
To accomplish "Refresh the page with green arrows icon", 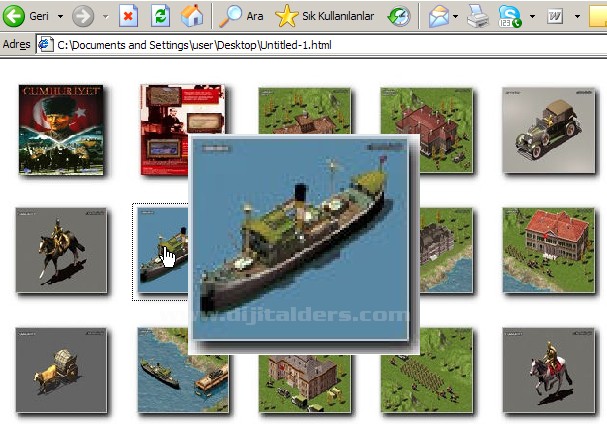I will (x=160, y=16).
